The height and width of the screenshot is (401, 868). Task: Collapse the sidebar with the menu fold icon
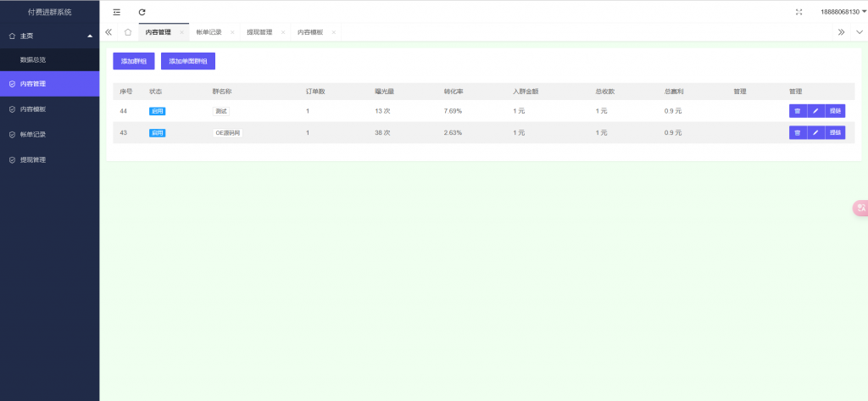pos(117,12)
